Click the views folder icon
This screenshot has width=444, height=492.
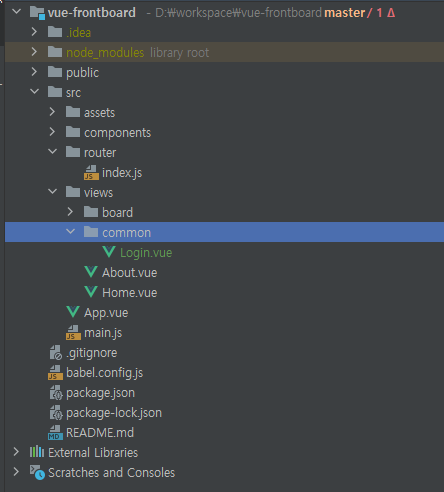(x=73, y=192)
